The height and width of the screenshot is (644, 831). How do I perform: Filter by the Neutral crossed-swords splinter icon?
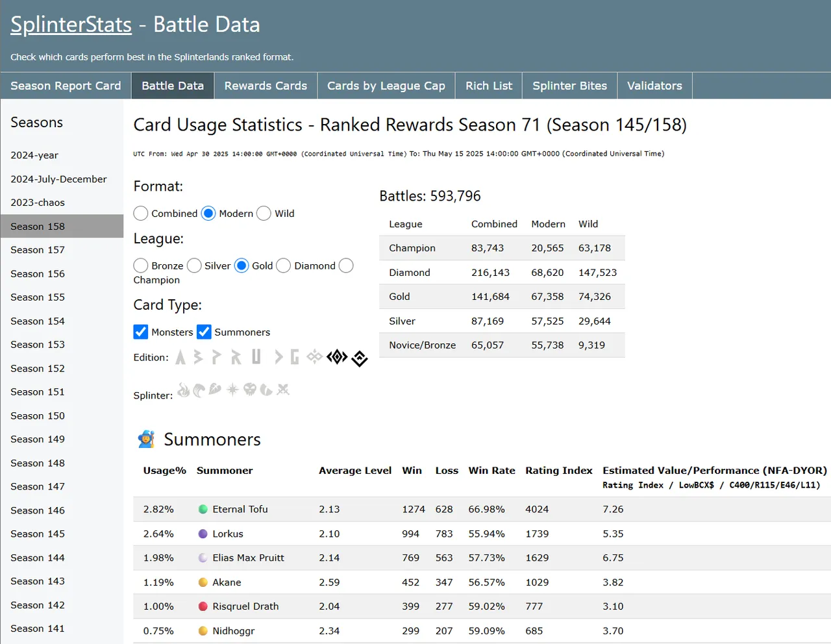(283, 390)
